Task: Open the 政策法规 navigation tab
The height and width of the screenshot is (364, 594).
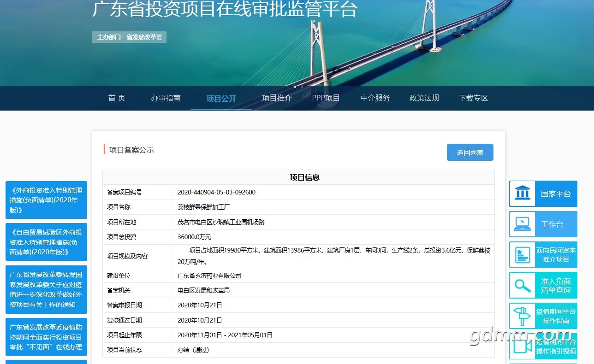Action: [424, 98]
